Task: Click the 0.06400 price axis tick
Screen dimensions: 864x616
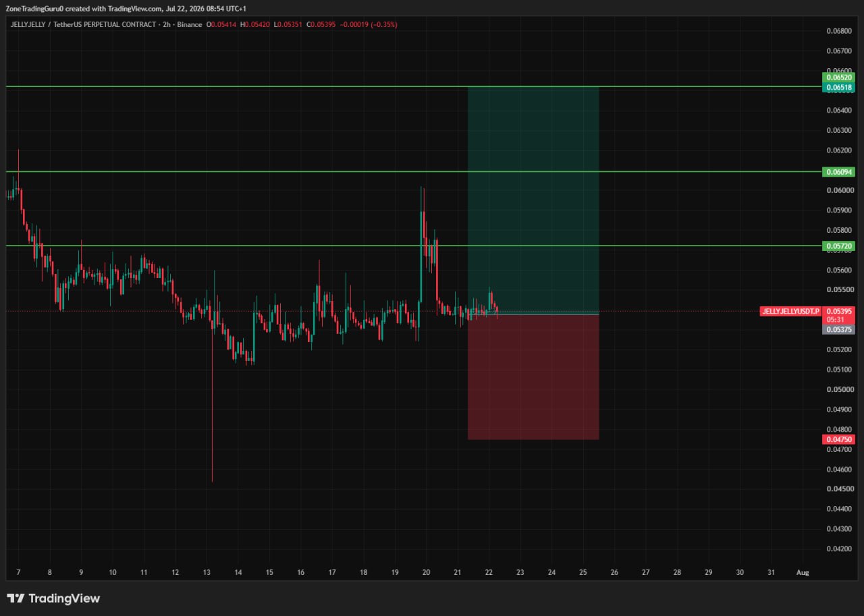Action: click(838, 111)
